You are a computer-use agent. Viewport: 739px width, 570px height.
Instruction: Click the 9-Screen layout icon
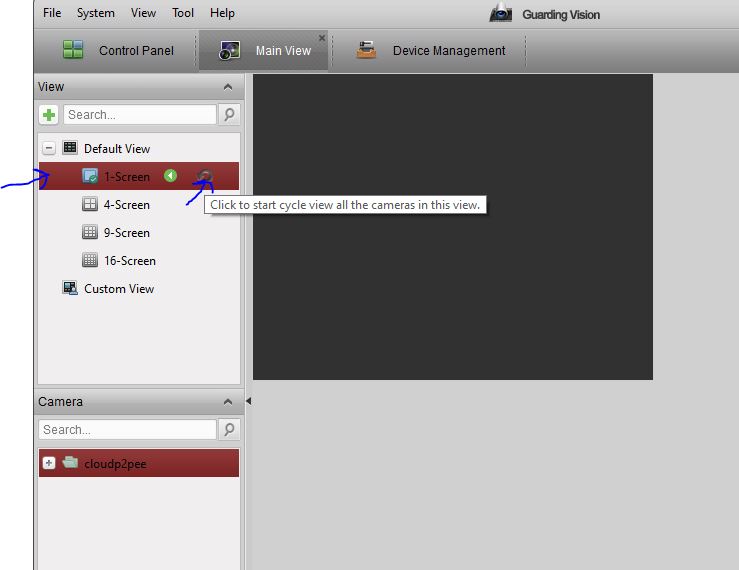point(90,232)
